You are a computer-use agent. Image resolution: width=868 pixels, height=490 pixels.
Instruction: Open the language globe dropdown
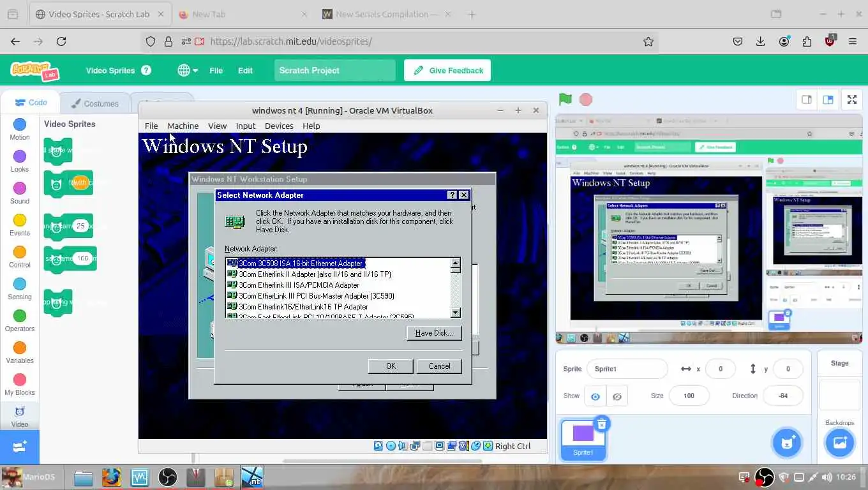click(188, 70)
